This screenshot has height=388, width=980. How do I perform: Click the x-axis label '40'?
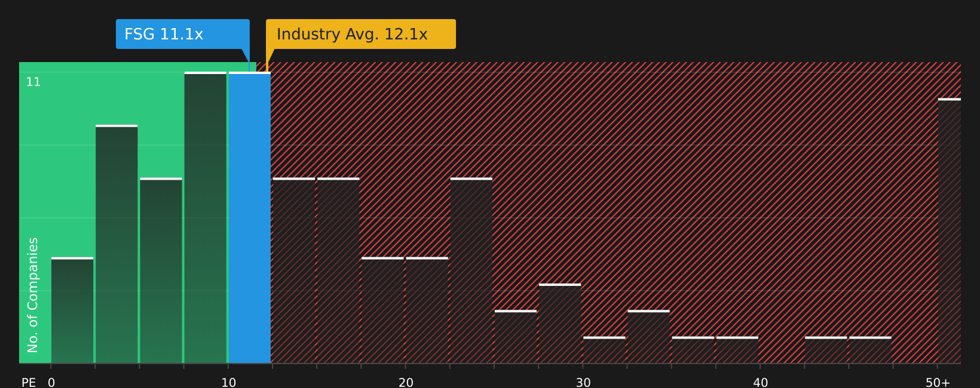[760, 383]
